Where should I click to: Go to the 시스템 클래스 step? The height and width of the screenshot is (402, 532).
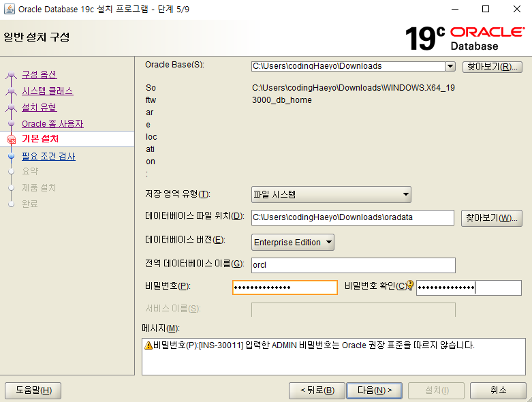[x=48, y=91]
